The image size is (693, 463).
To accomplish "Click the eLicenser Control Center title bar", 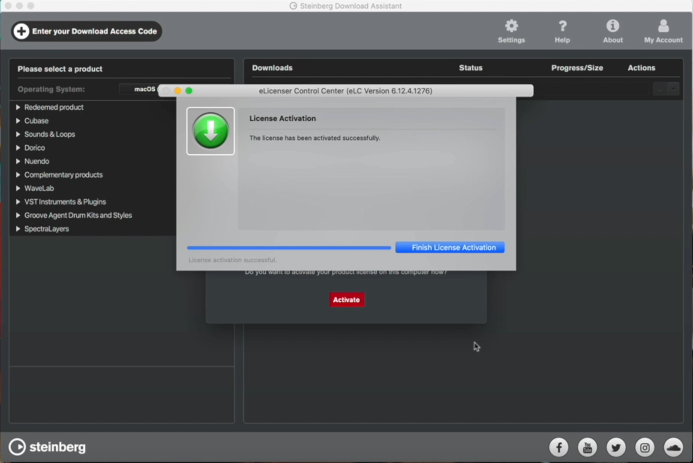I will pos(346,91).
